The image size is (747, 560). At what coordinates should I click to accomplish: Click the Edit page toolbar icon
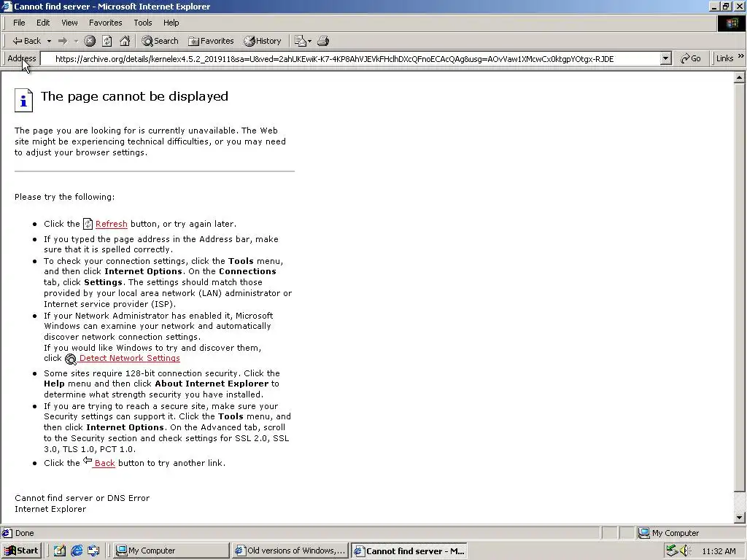pos(300,41)
